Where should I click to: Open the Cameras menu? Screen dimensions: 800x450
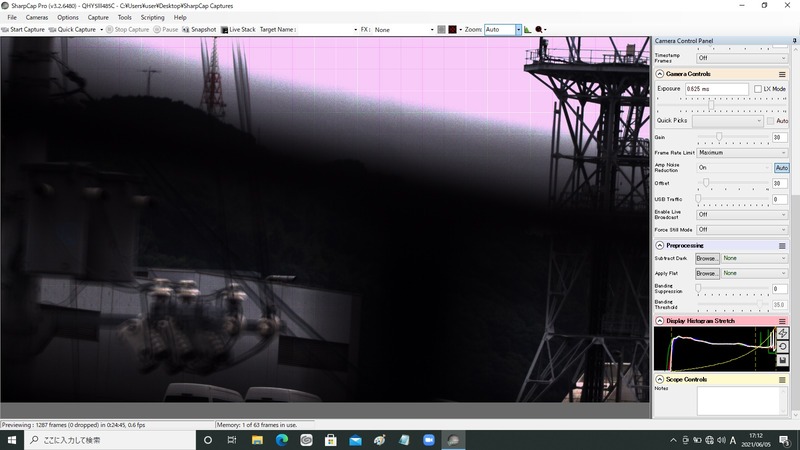click(x=37, y=17)
